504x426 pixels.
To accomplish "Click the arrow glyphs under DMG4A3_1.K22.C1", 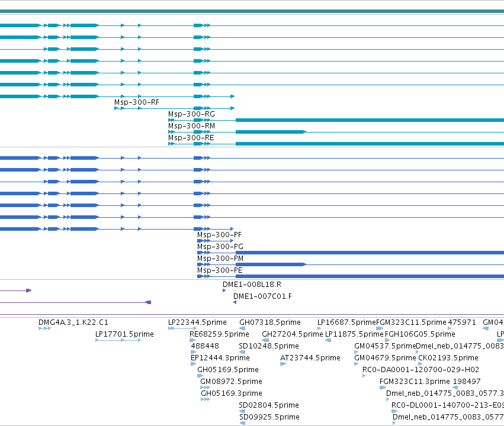I will [44, 328].
